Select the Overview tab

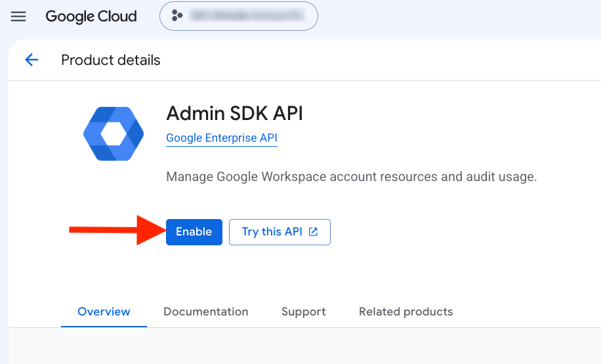point(104,312)
